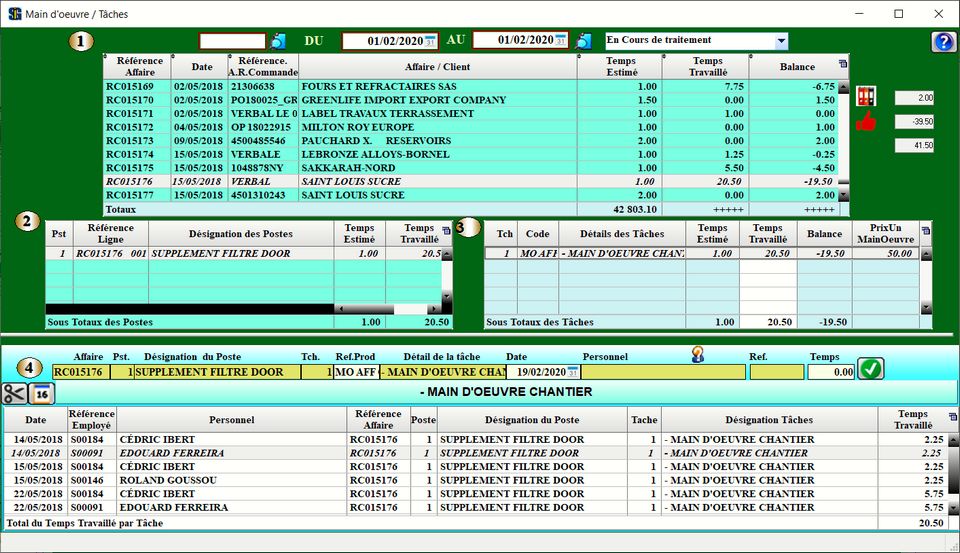Click the 41.50 value box at right
Image resolution: width=960 pixels, height=553 pixels.
914,146
